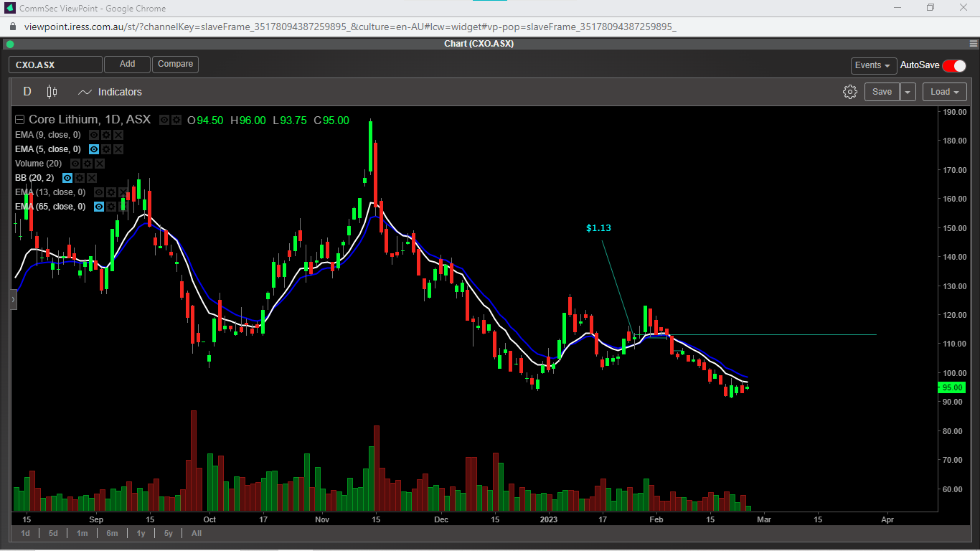Image resolution: width=980 pixels, height=551 pixels.
Task: Click the 190.00 price axis label
Action: pyautogui.click(x=953, y=113)
